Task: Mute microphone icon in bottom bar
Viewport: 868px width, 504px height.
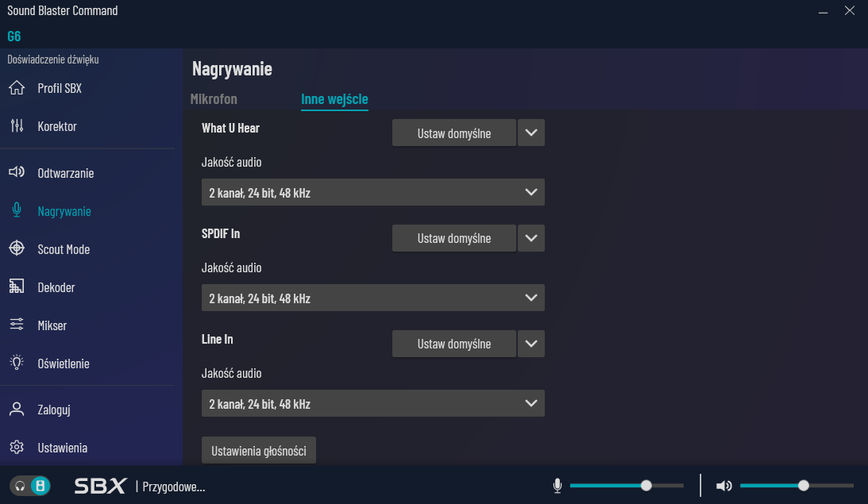Action: pos(557,486)
